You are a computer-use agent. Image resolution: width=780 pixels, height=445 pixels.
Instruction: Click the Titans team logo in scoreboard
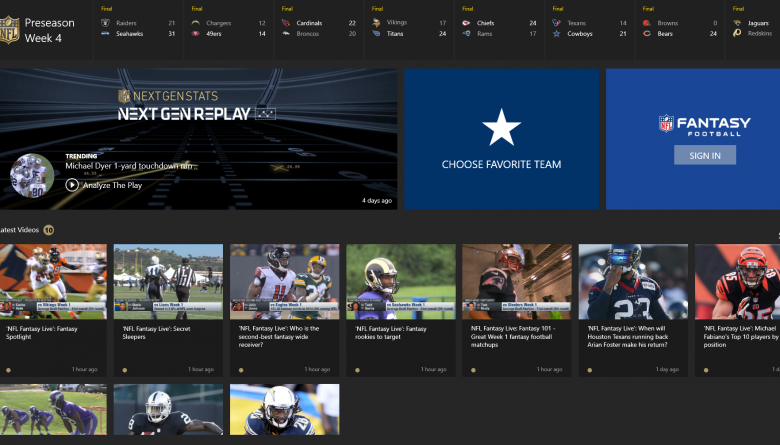[x=376, y=33]
